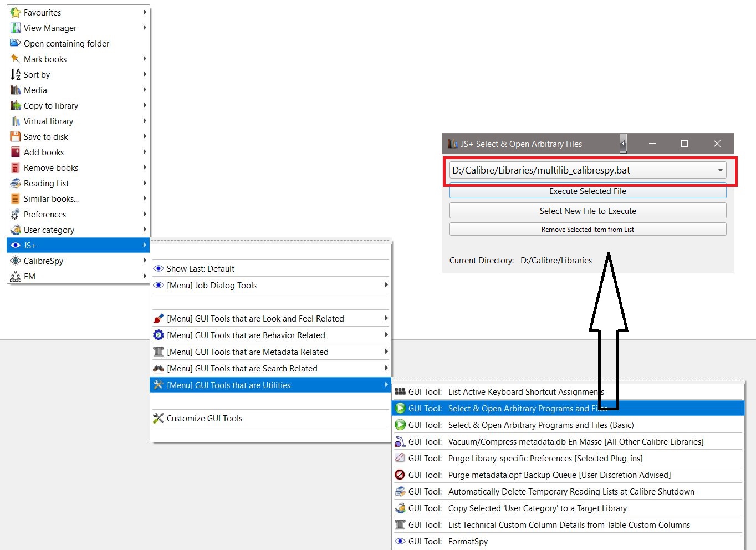Click the Save to disk floppy icon

(16, 136)
